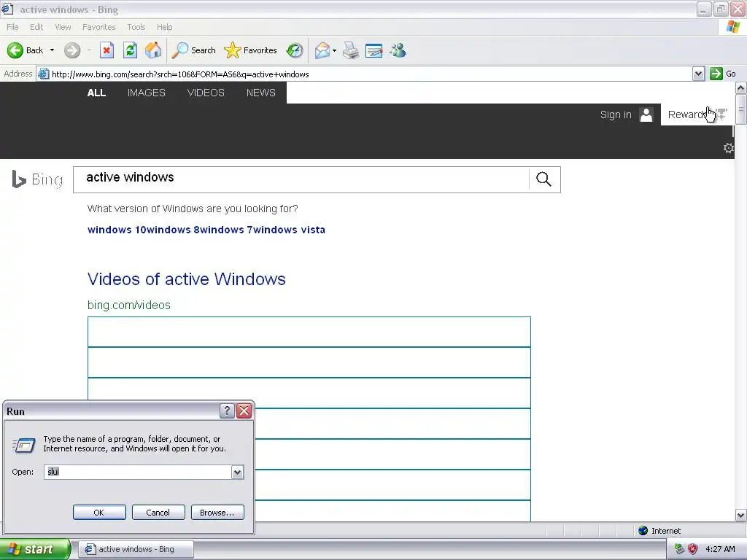
Task: Expand the Back button history dropdown
Action: point(52,50)
